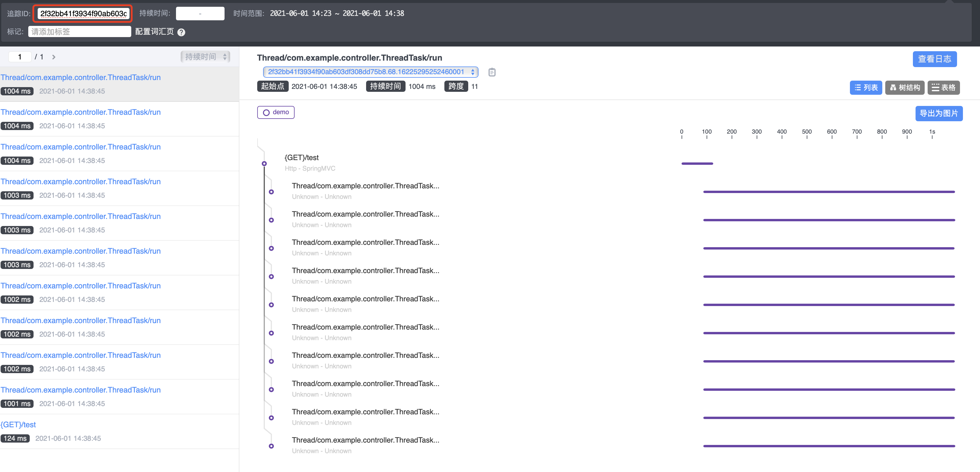The height and width of the screenshot is (472, 980).
Task: Open the help icon beside 配置词汇页
Action: pyautogui.click(x=182, y=32)
